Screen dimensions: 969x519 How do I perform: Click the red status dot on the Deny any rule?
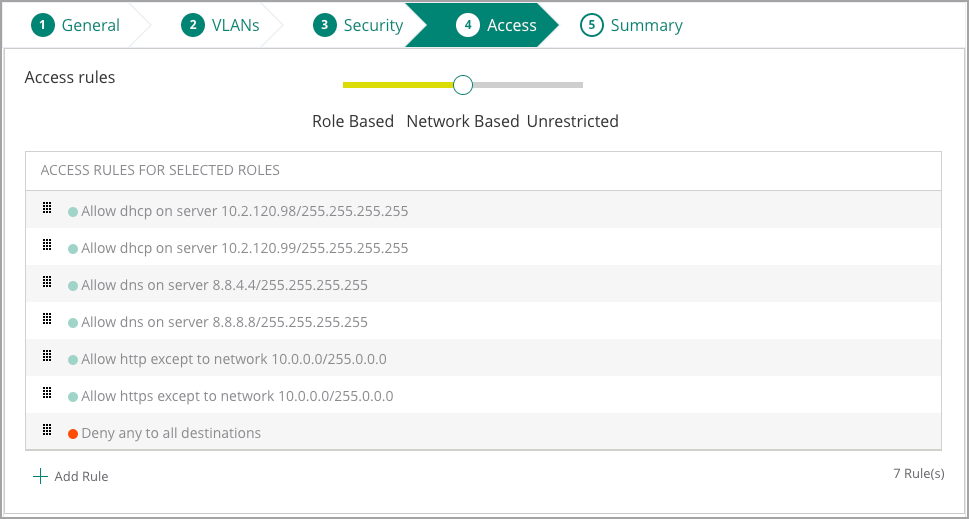click(x=73, y=434)
